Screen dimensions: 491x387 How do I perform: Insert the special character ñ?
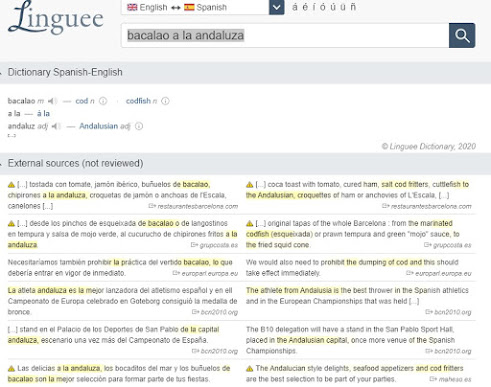pyautogui.click(x=353, y=7)
